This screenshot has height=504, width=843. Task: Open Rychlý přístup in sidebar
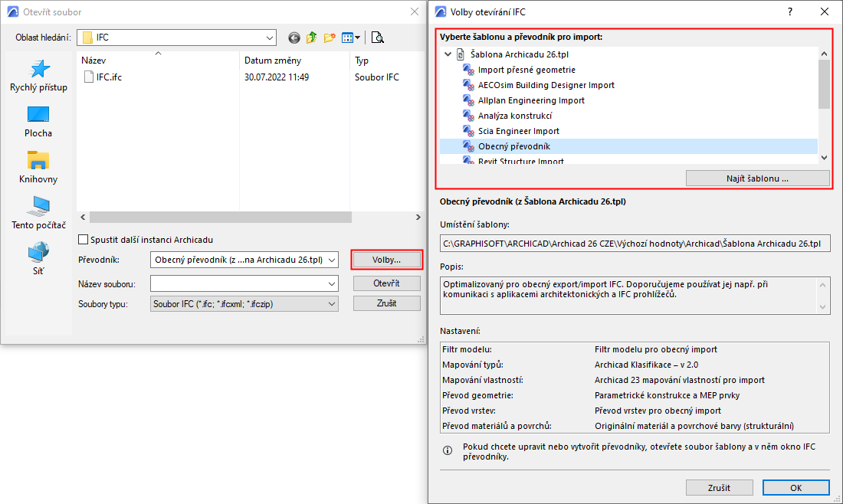39,76
